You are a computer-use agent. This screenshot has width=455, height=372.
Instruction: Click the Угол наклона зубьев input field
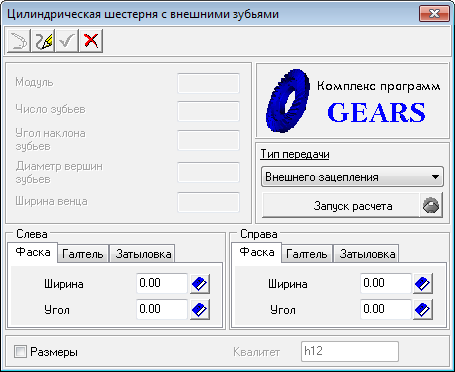tap(208, 140)
